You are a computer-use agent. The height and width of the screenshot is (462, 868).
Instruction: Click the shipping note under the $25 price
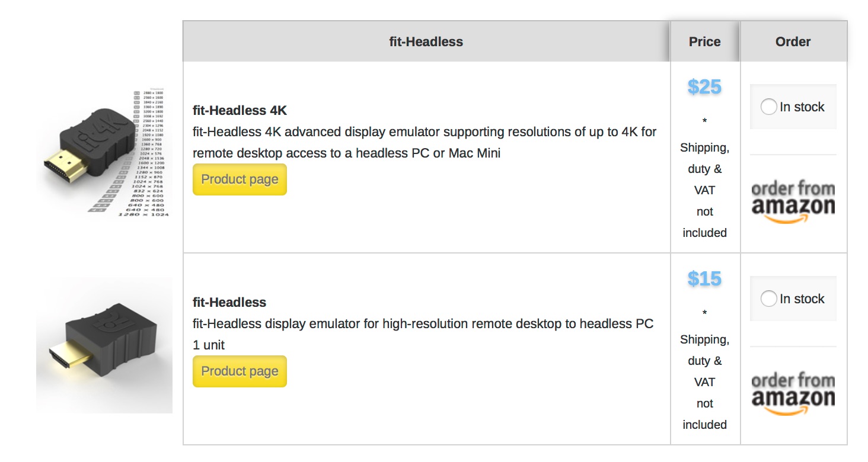tap(704, 190)
